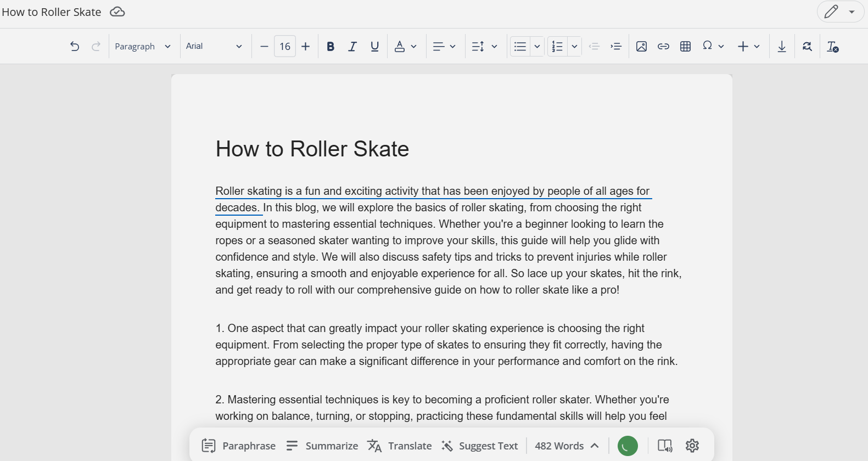Image resolution: width=868 pixels, height=461 pixels.
Task: Undo the last edit
Action: click(75, 47)
